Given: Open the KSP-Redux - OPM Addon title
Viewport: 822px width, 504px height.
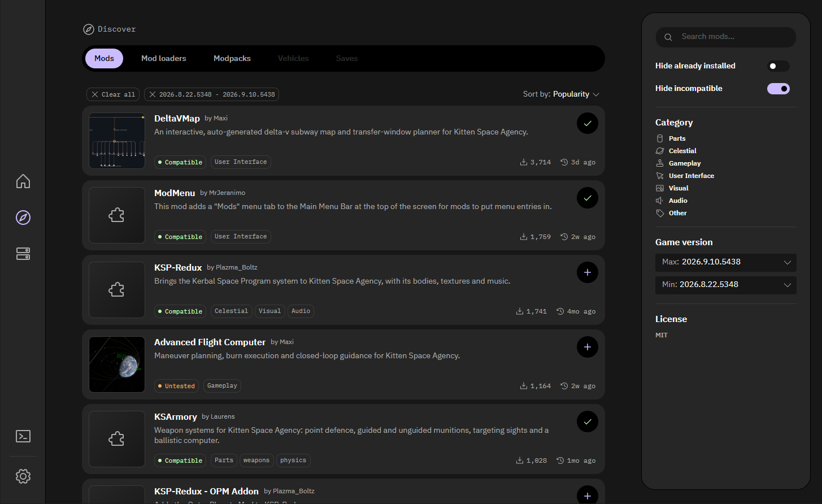Looking at the screenshot, I should pyautogui.click(x=206, y=492).
